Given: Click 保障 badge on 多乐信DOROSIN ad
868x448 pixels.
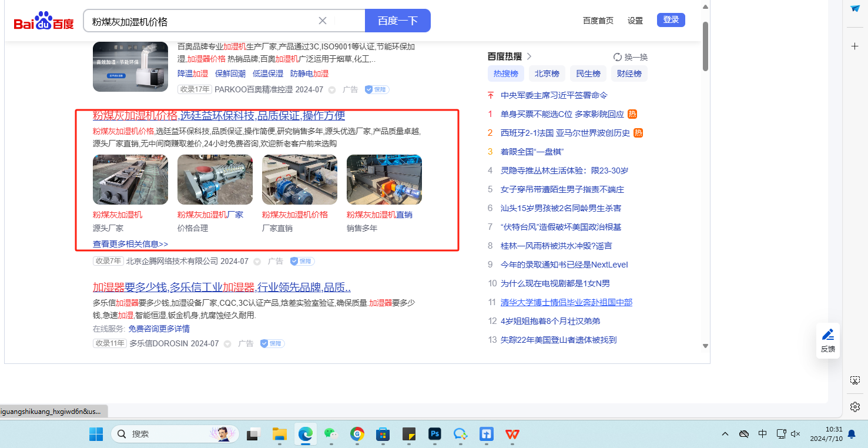Looking at the screenshot, I should [x=272, y=343].
